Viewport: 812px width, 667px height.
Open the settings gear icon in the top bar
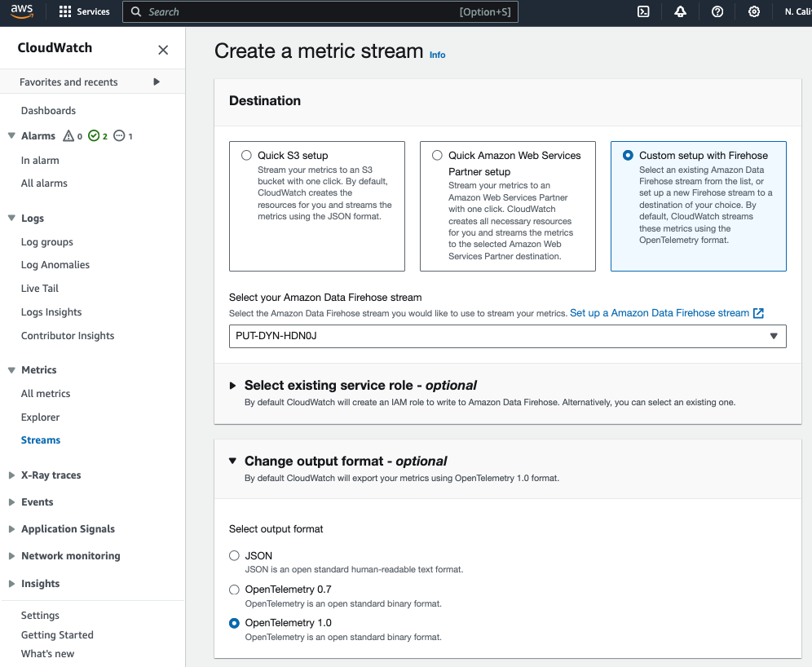pyautogui.click(x=754, y=12)
